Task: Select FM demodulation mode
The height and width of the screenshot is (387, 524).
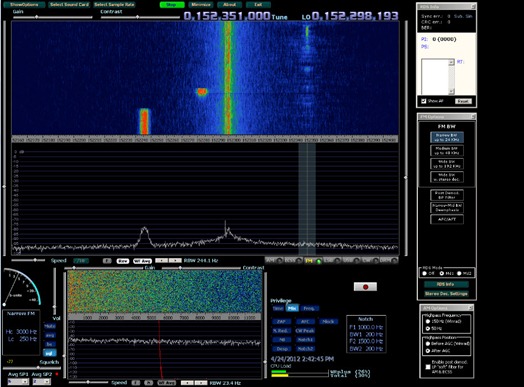Action: pyautogui.click(x=313, y=260)
